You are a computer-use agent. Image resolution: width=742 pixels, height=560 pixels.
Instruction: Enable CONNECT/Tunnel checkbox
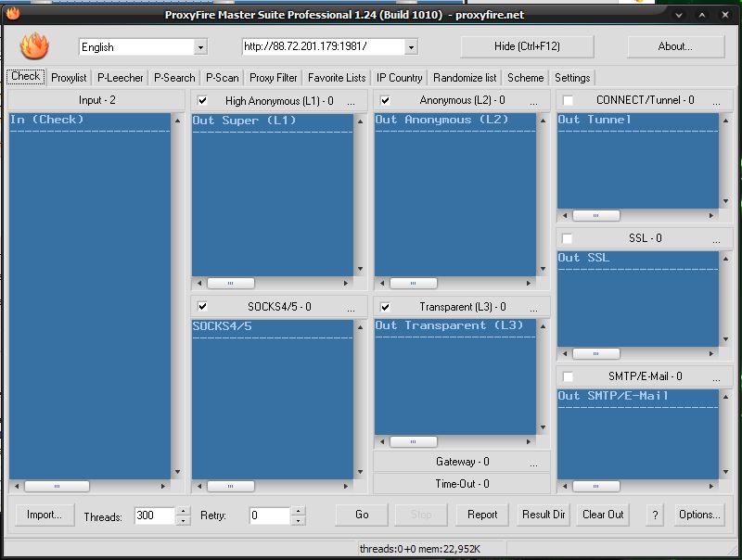pos(568,100)
